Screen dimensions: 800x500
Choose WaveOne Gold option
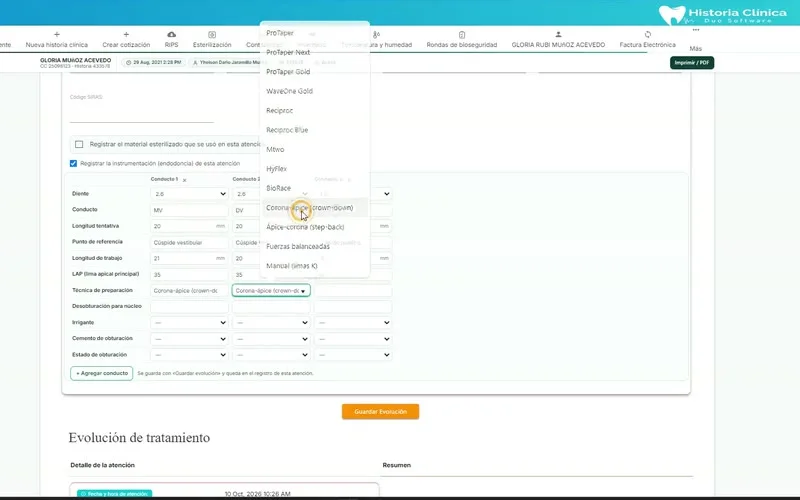315,91
